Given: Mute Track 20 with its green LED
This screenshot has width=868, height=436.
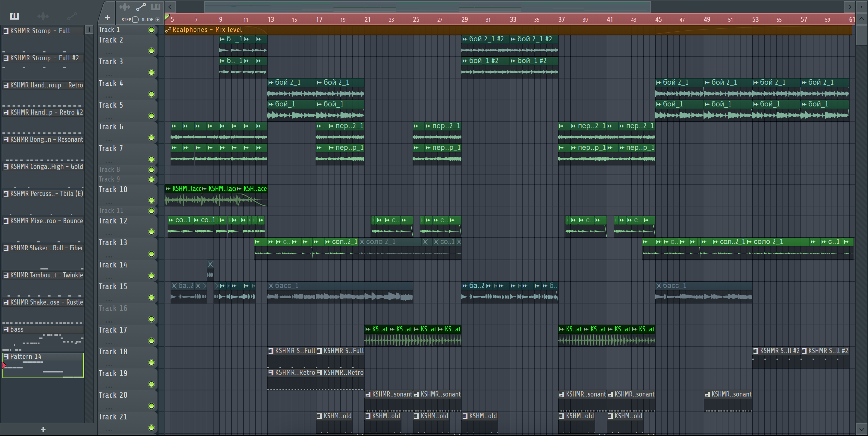Looking at the screenshot, I should pyautogui.click(x=152, y=406).
